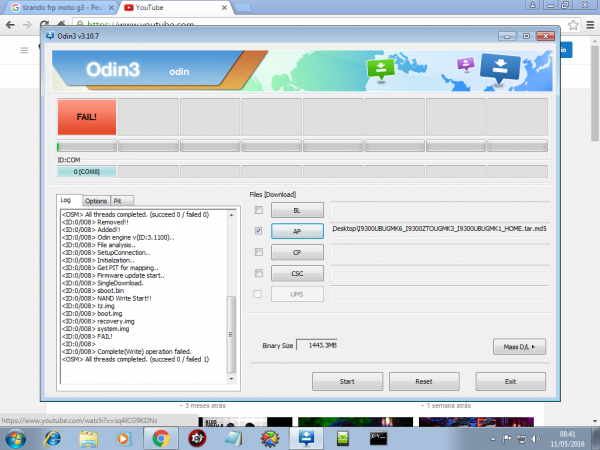Uncheck the AP file checkbox
600x450 pixels.
coord(259,231)
